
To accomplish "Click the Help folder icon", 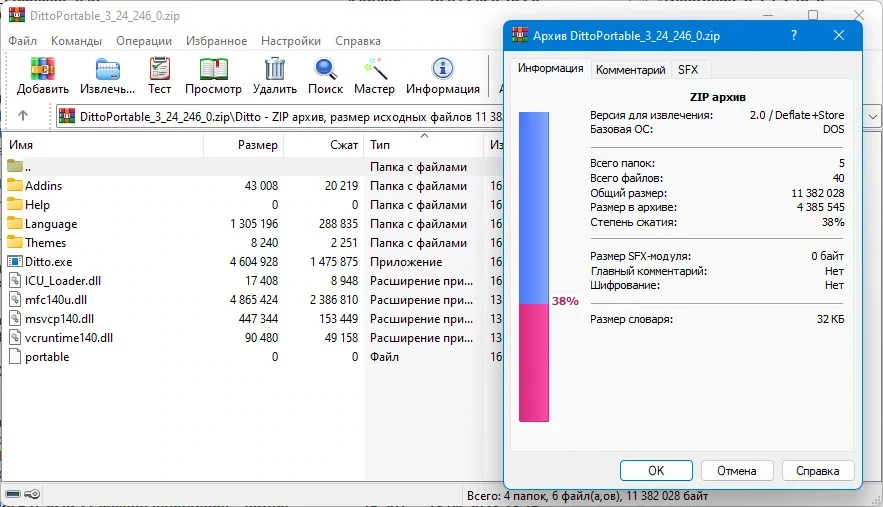I will 15,204.
